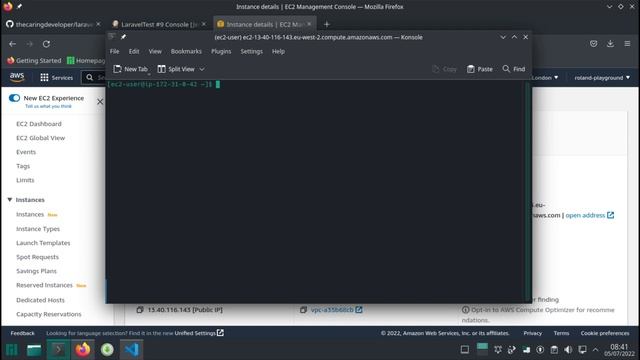The image size is (640, 360).
Task: Open Dedicated Hosts in the sidebar
Action: coord(40,300)
